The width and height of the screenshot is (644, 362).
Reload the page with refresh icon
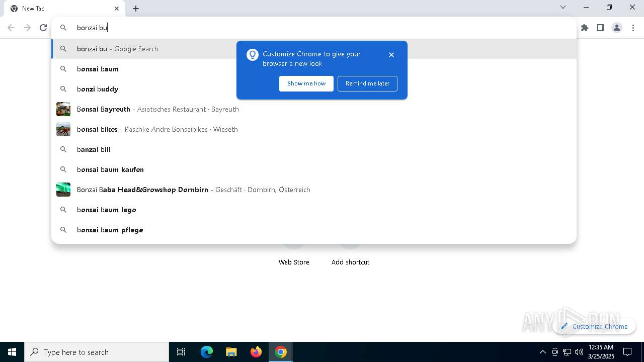coord(43,28)
